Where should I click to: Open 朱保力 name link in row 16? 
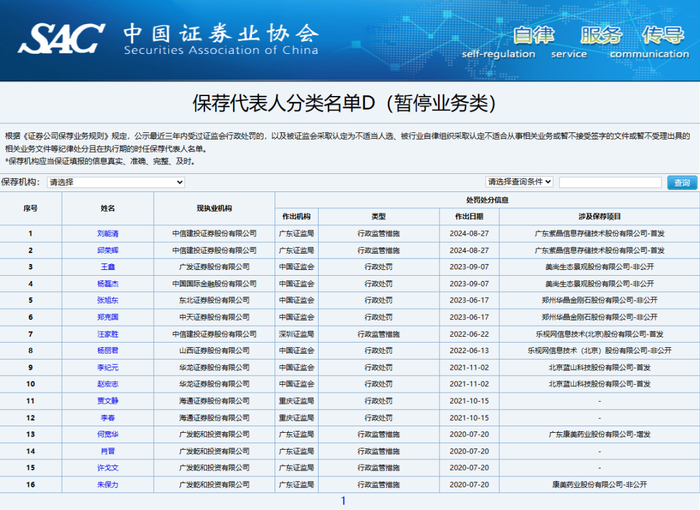(107, 484)
